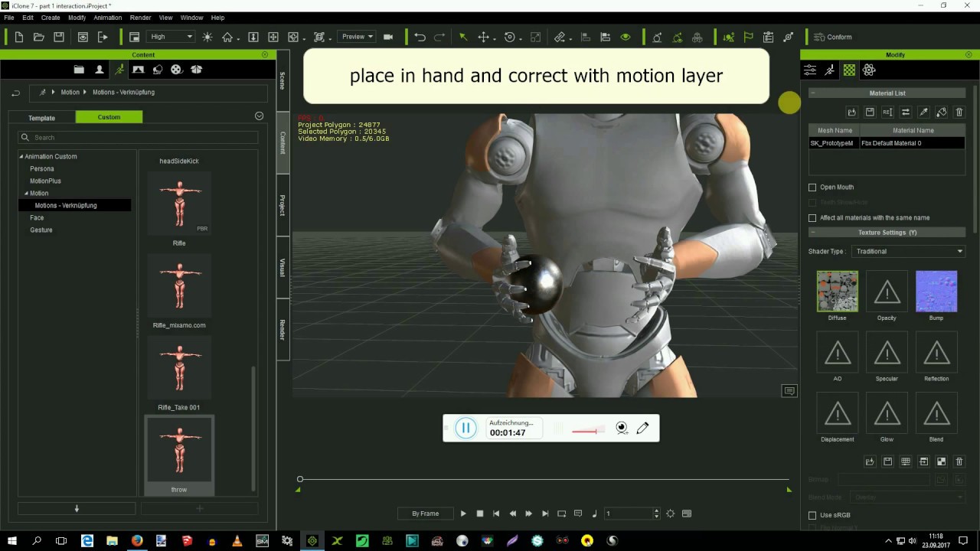Image resolution: width=980 pixels, height=551 pixels.
Task: Click the RE rename icon in Material List
Action: coord(887,112)
